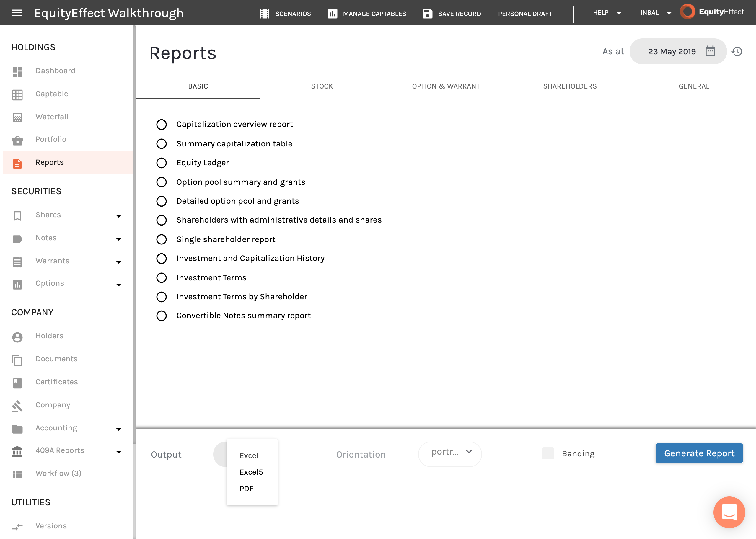Click the Certificates book icon
Image resolution: width=756 pixels, height=539 pixels.
point(17,383)
